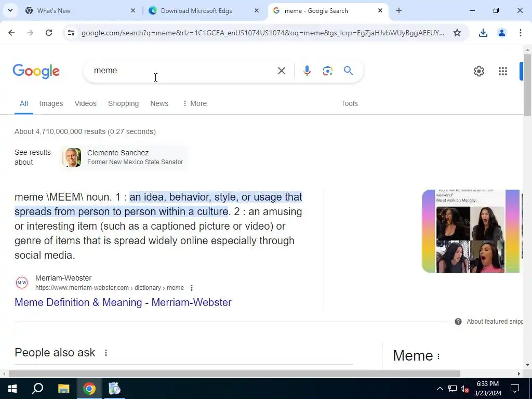Image resolution: width=532 pixels, height=399 pixels.
Task: Open network status tray icon
Action: click(x=453, y=389)
